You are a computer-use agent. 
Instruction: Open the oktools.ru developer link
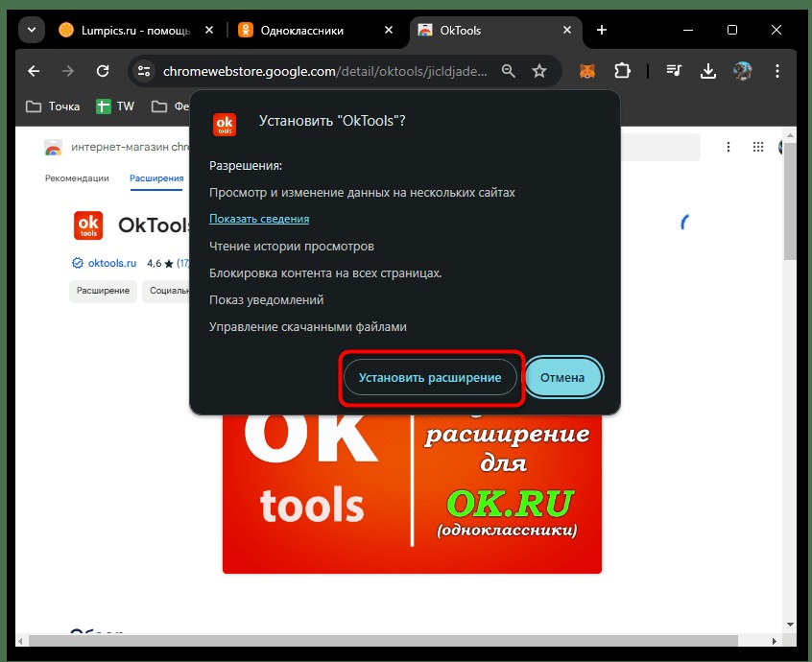[x=112, y=263]
